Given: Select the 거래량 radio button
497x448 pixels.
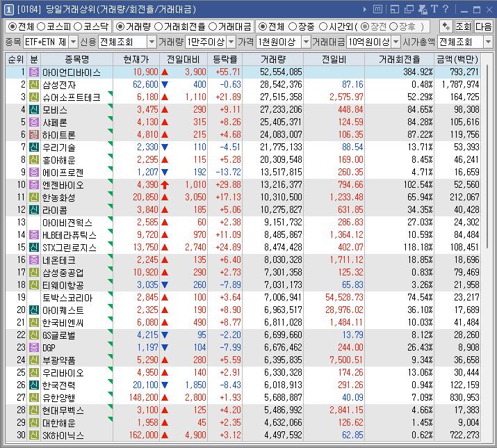Looking at the screenshot, I should [x=120, y=26].
